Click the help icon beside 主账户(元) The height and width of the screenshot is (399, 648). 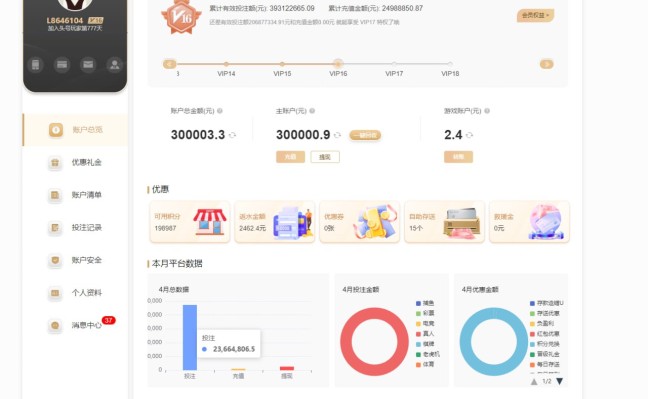[312, 111]
